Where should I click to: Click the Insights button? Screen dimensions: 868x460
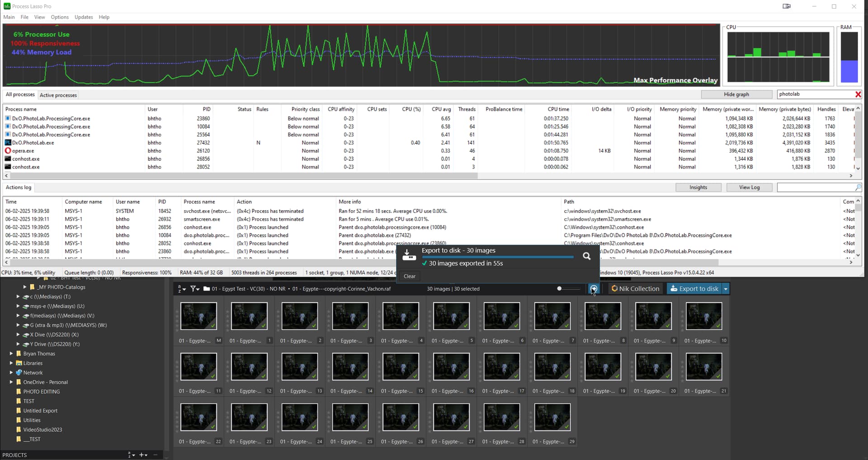698,188
